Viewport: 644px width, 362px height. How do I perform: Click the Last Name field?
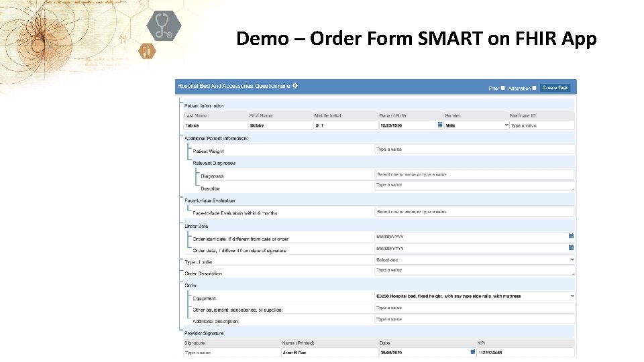pyautogui.click(x=215, y=125)
